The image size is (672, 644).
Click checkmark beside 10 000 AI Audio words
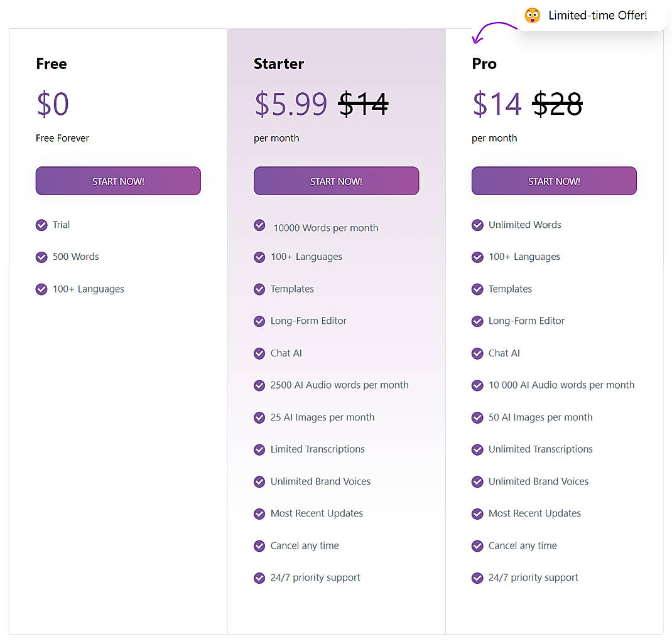477,385
